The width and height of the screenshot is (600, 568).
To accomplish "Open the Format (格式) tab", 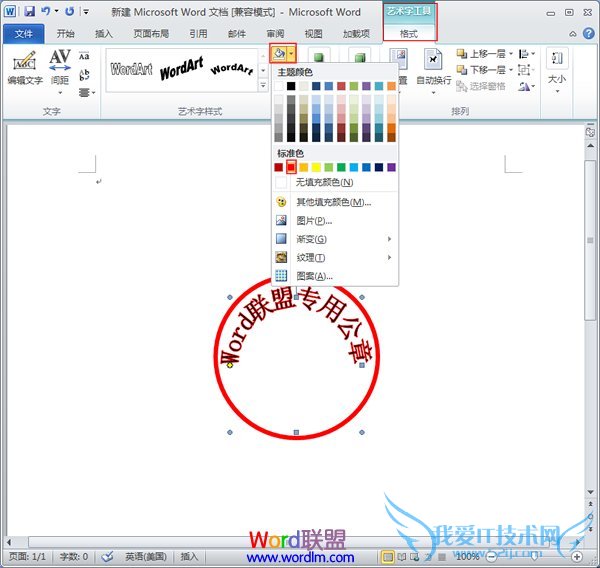I will pos(409,34).
